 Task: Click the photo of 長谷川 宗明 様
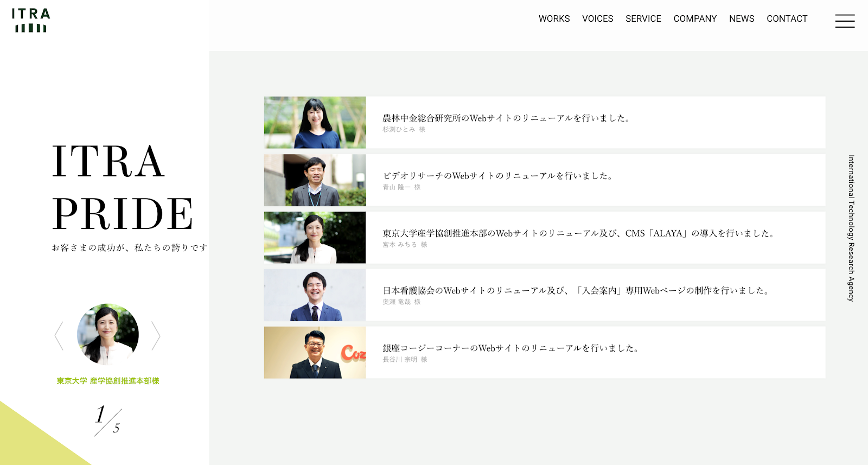coord(315,353)
